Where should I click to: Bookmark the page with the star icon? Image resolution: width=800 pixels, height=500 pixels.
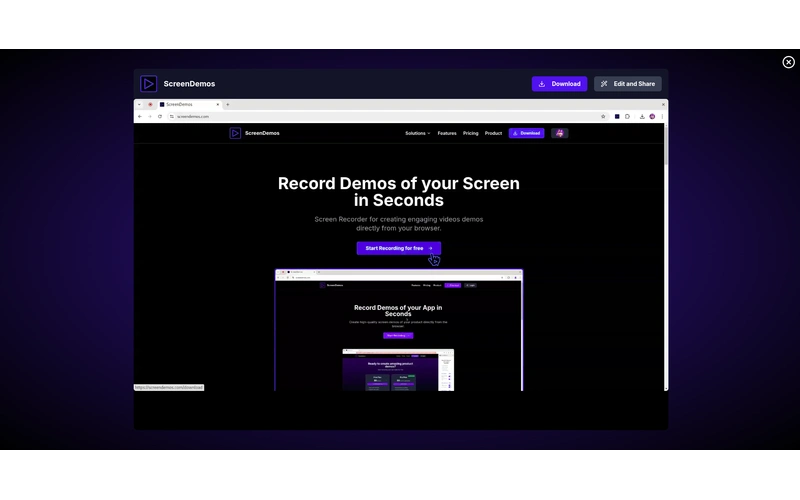[x=603, y=116]
